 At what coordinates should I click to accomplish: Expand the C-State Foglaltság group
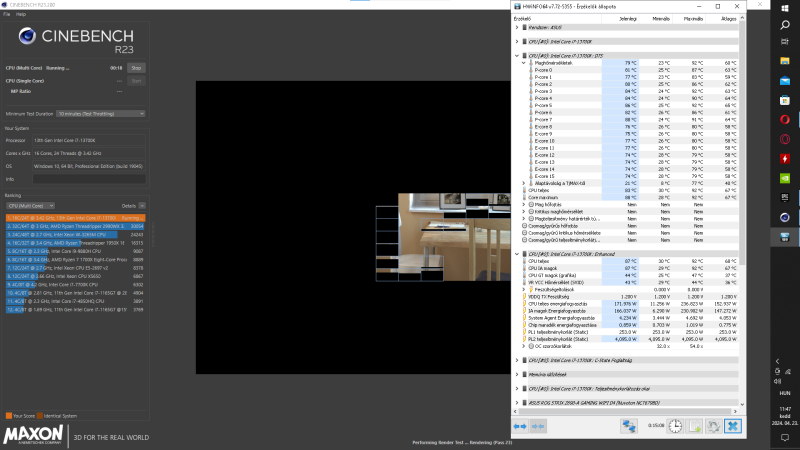tap(517, 360)
